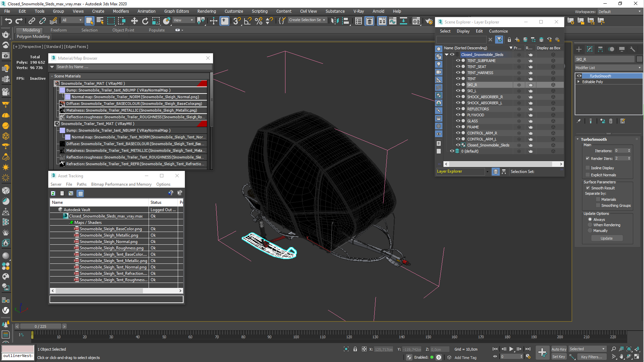Screen dimensions: 644x362
Task: Open the Align tool icon
Action: (345, 21)
